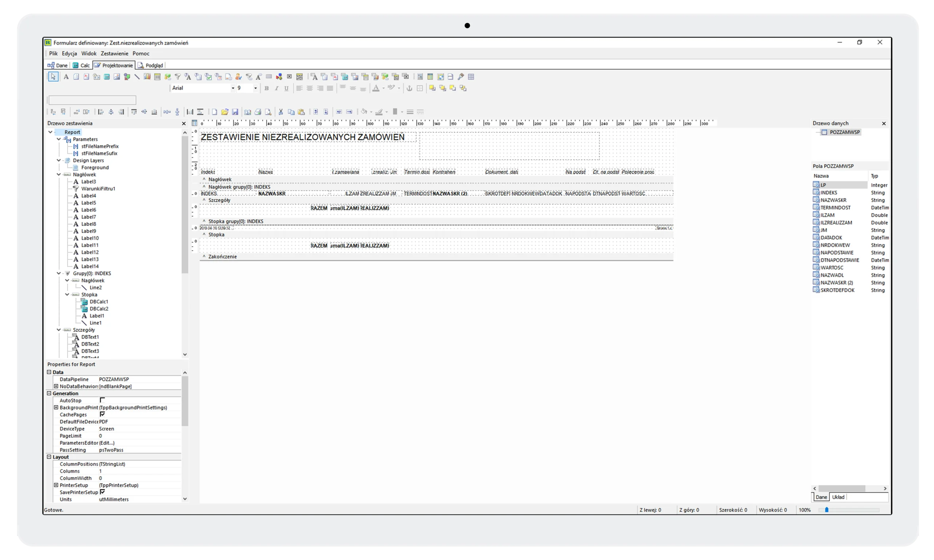Image resolution: width=934 pixels, height=560 pixels.
Task: Apply bold formatting
Action: point(267,88)
